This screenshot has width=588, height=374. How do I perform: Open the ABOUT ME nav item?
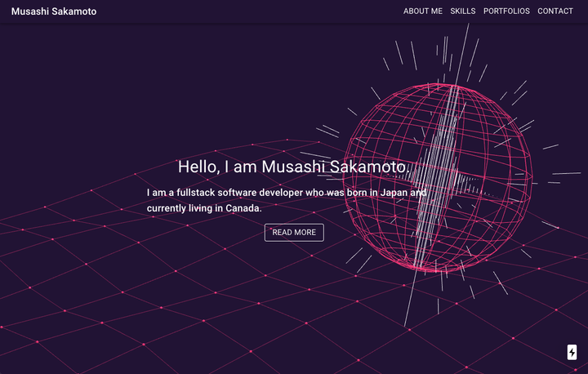click(x=423, y=11)
